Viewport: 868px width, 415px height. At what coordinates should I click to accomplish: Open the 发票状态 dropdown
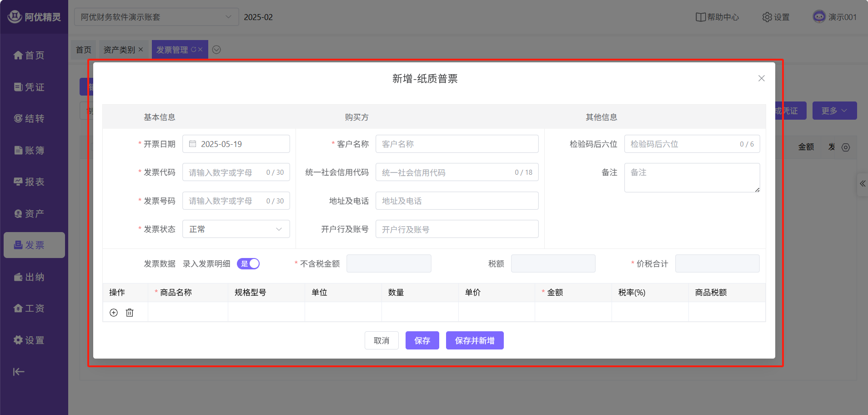click(236, 229)
